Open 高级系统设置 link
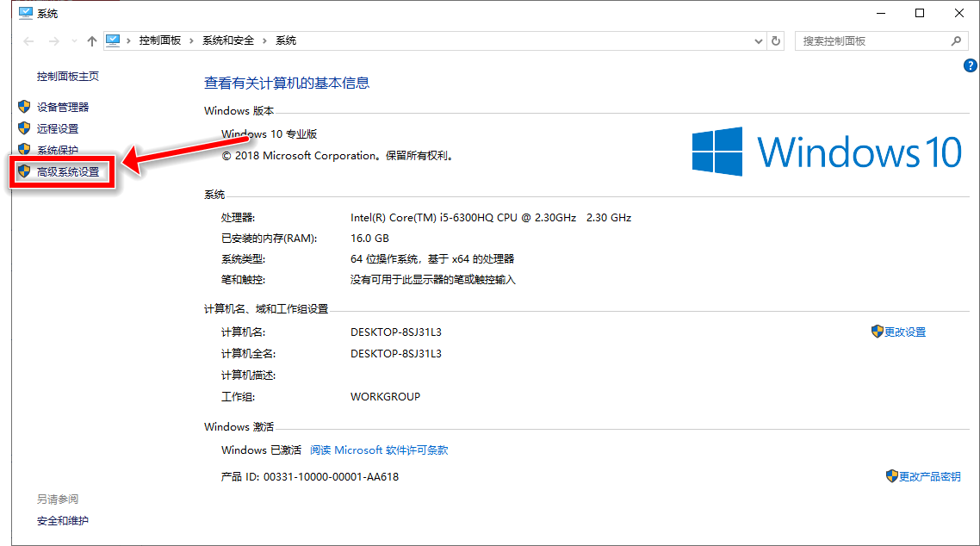Screen dimensions: 980x546 tap(67, 171)
